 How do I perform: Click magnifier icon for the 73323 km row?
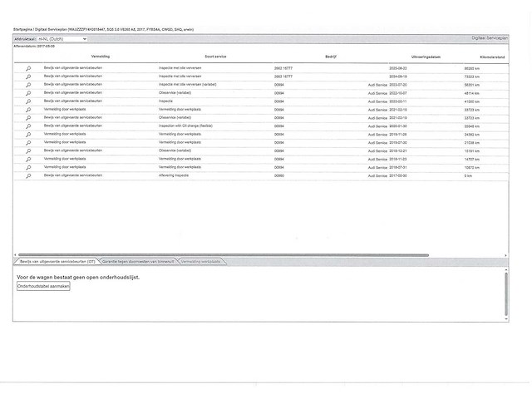[x=28, y=76]
